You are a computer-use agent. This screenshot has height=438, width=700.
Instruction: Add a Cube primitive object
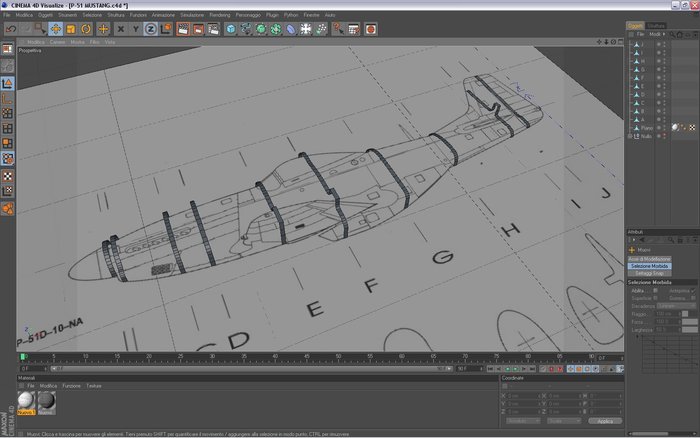(x=231, y=29)
